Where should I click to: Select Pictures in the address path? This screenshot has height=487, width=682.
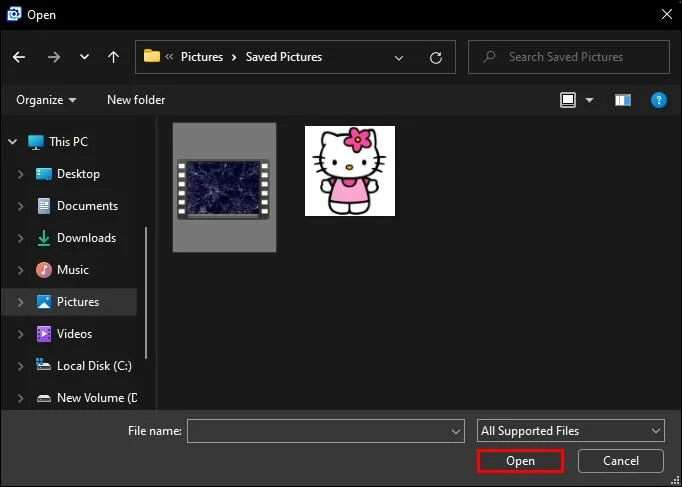click(x=202, y=57)
